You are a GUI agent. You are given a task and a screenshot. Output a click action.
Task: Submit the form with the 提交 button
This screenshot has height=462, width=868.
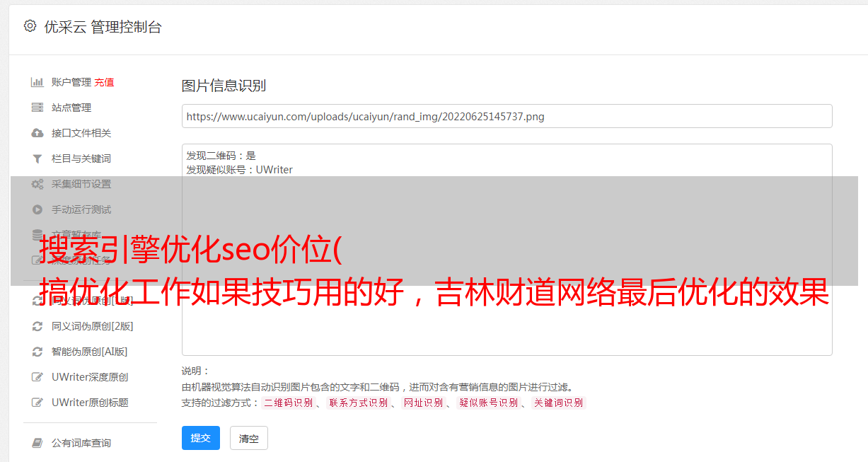tap(201, 438)
